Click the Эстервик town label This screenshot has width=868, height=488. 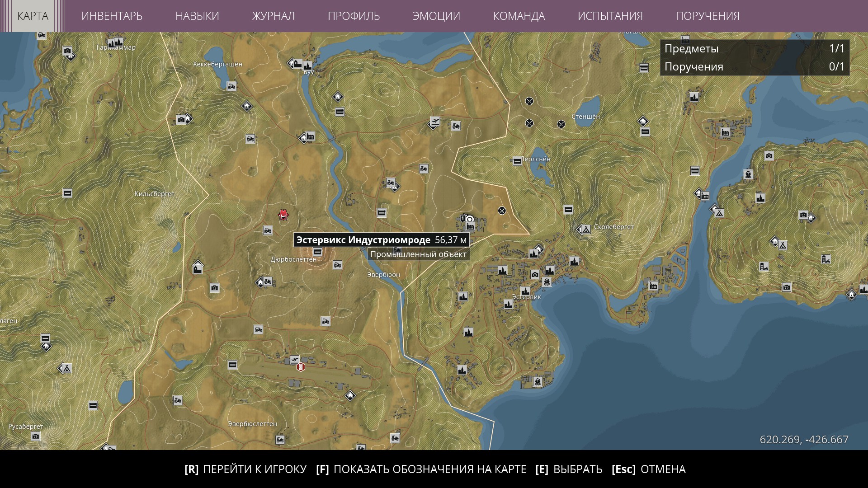tap(526, 297)
